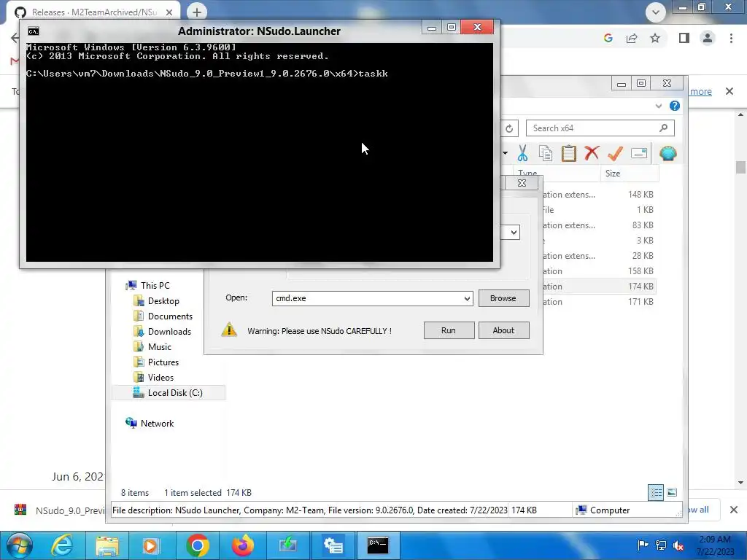747x560 pixels.
Task: Open a new Chrome tab
Action: (x=197, y=12)
